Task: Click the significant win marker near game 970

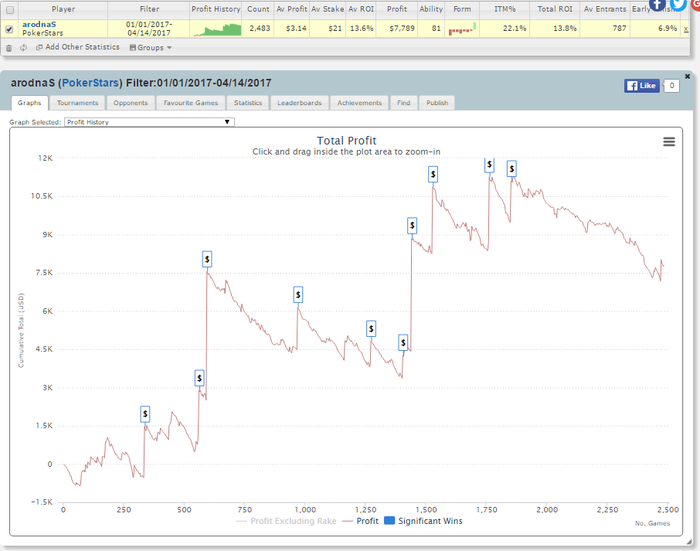Action: coord(298,295)
